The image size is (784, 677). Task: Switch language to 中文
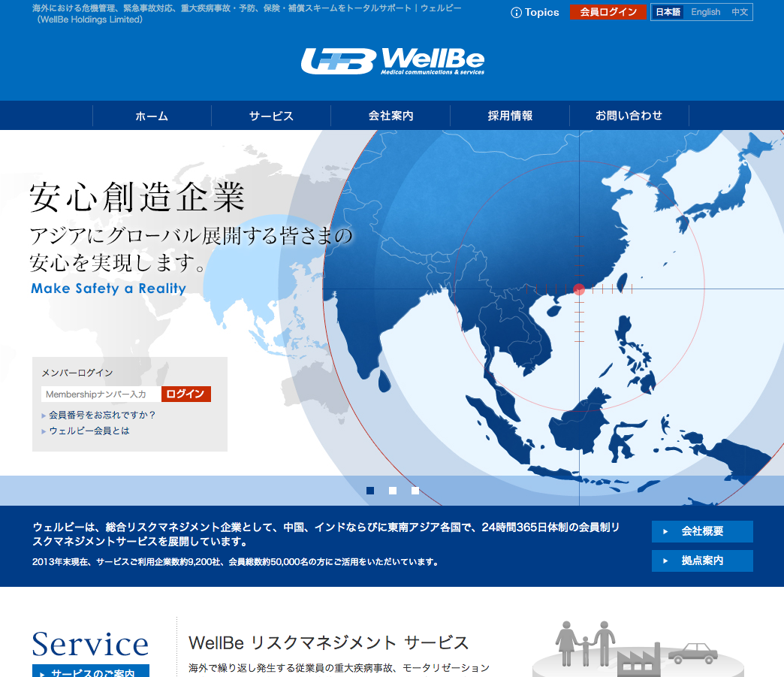tap(740, 13)
